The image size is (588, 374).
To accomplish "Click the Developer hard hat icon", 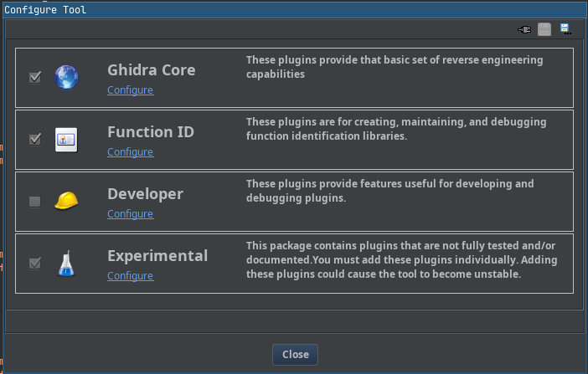I will 66,201.
